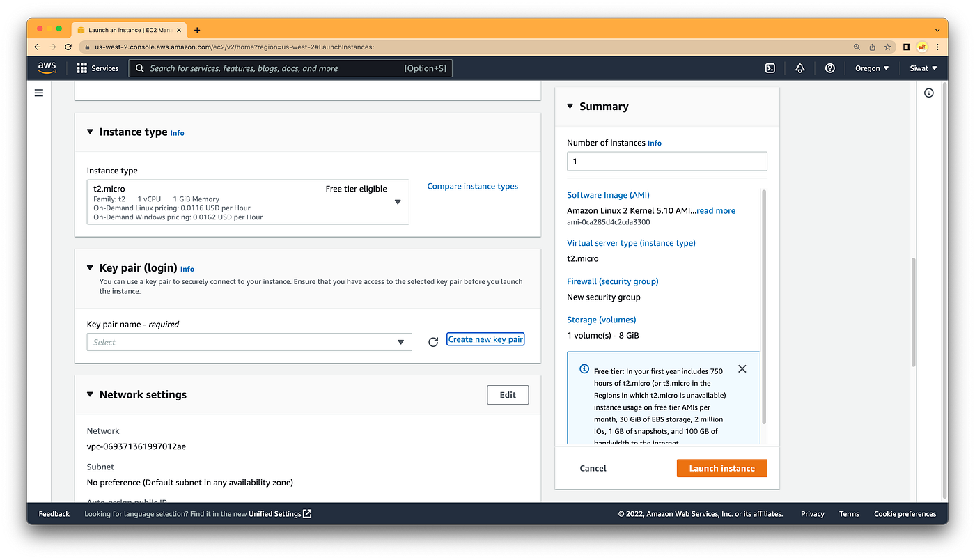Open Software Image (AMI) link
This screenshot has width=975, height=560.
[608, 195]
